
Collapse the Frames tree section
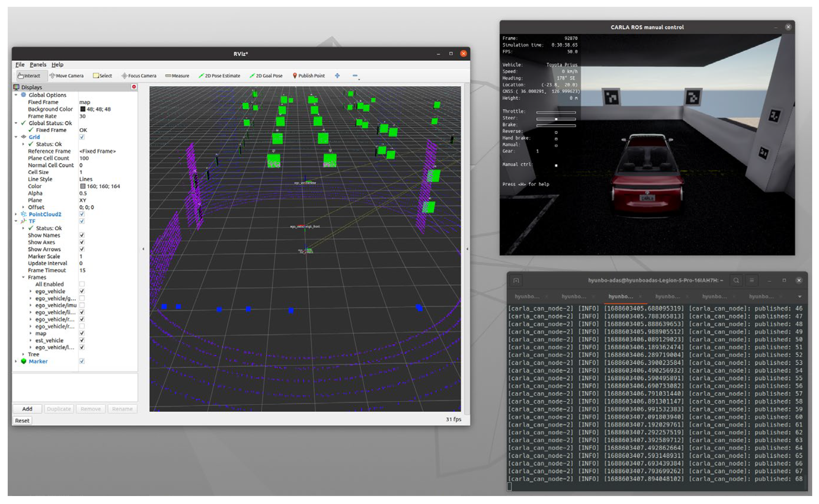pos(23,277)
